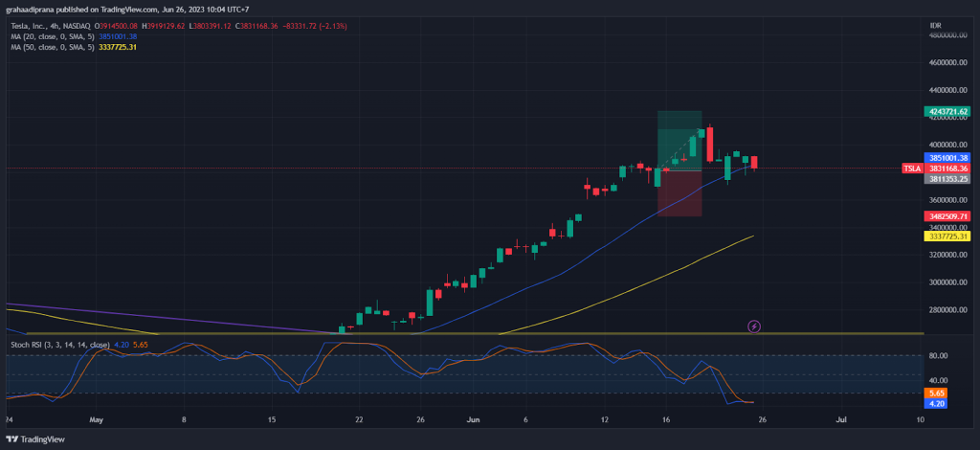
Task: Click the open price value 3914500.08
Action: coord(119,26)
